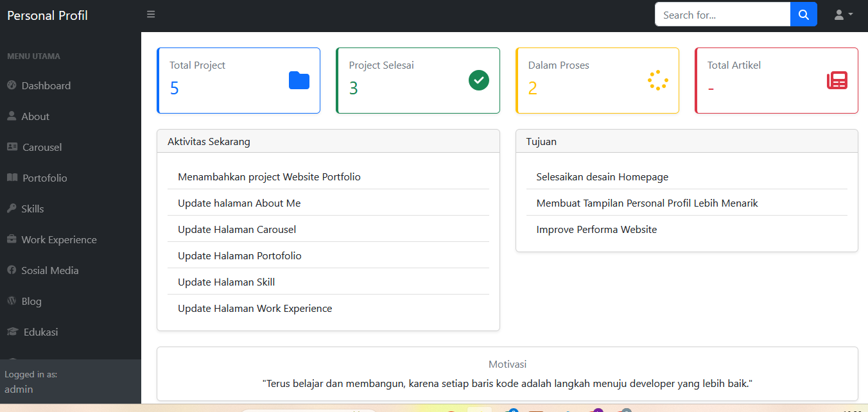Open the user account dropdown menu
Image resolution: width=868 pixels, height=412 pixels.
point(843,15)
